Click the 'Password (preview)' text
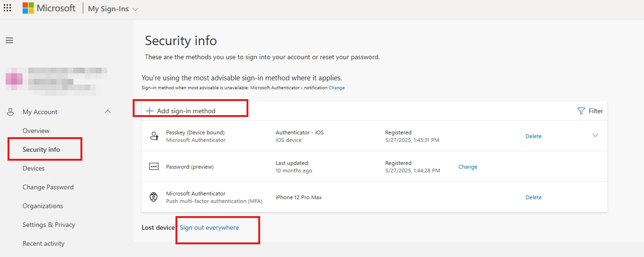The height and width of the screenshot is (257, 644). pyautogui.click(x=190, y=167)
